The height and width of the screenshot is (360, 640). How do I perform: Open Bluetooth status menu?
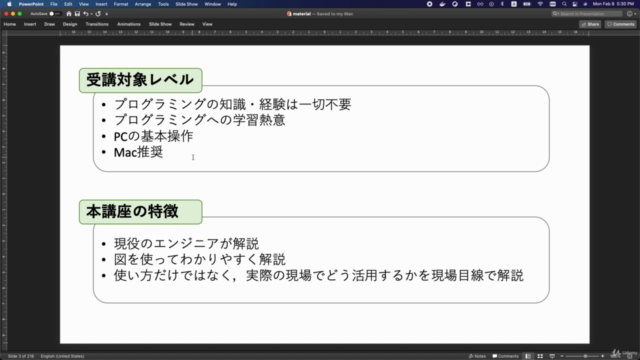(502, 4)
